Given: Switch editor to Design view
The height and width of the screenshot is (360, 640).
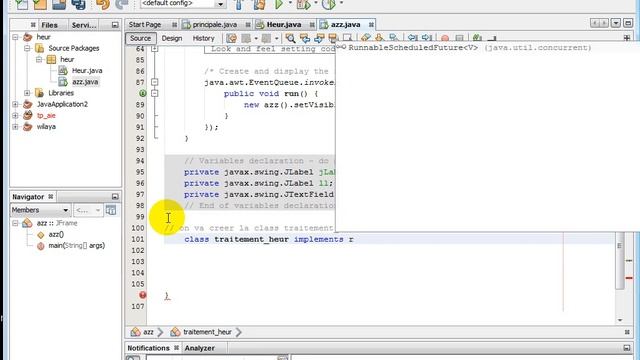Looking at the screenshot, I should point(172,38).
